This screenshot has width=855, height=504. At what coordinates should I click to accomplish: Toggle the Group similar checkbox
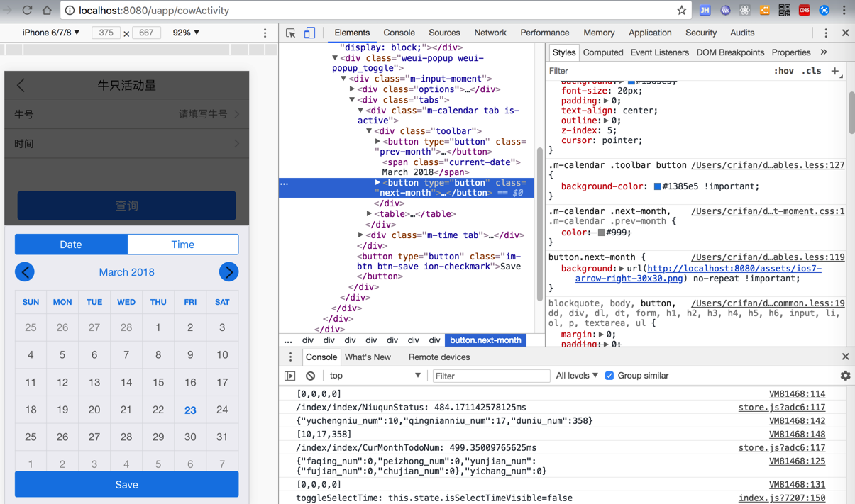click(609, 376)
